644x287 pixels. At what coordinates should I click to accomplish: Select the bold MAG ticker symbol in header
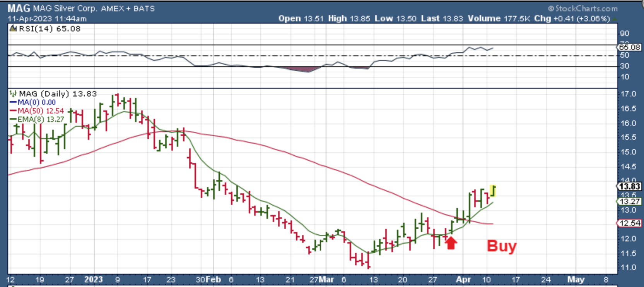pos(19,8)
